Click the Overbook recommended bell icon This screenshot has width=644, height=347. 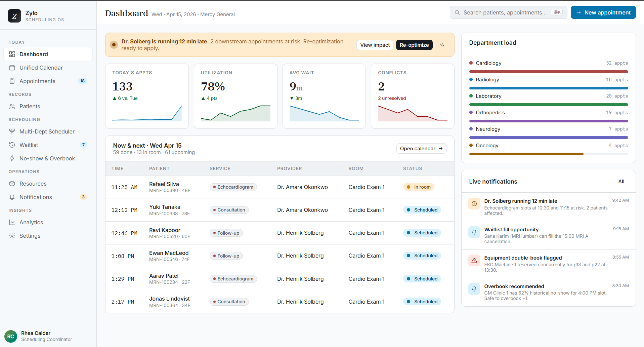474,289
